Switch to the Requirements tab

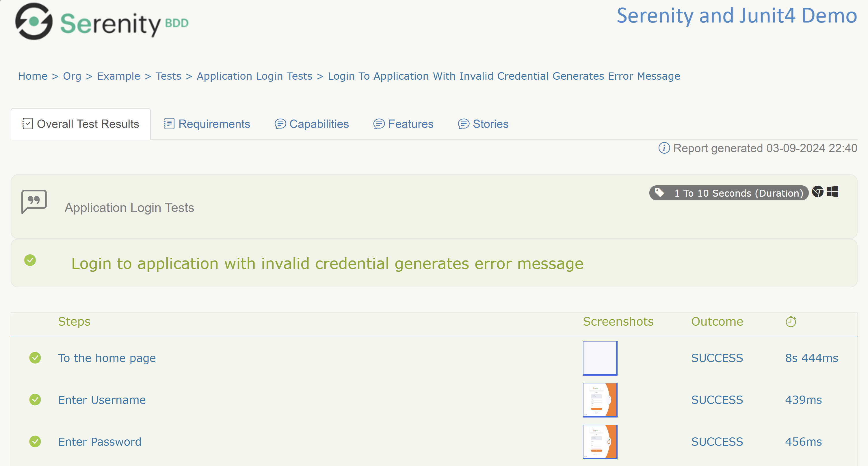[x=214, y=124]
